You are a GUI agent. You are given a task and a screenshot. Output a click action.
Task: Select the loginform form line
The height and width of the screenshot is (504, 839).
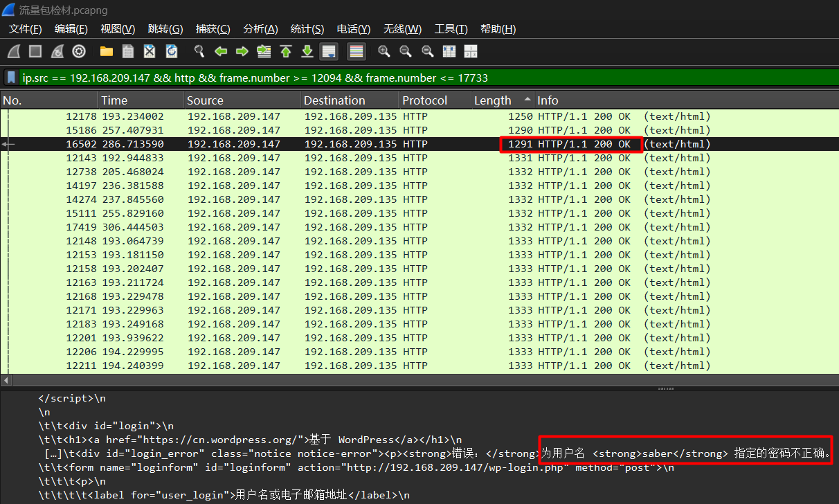pyautogui.click(x=356, y=467)
